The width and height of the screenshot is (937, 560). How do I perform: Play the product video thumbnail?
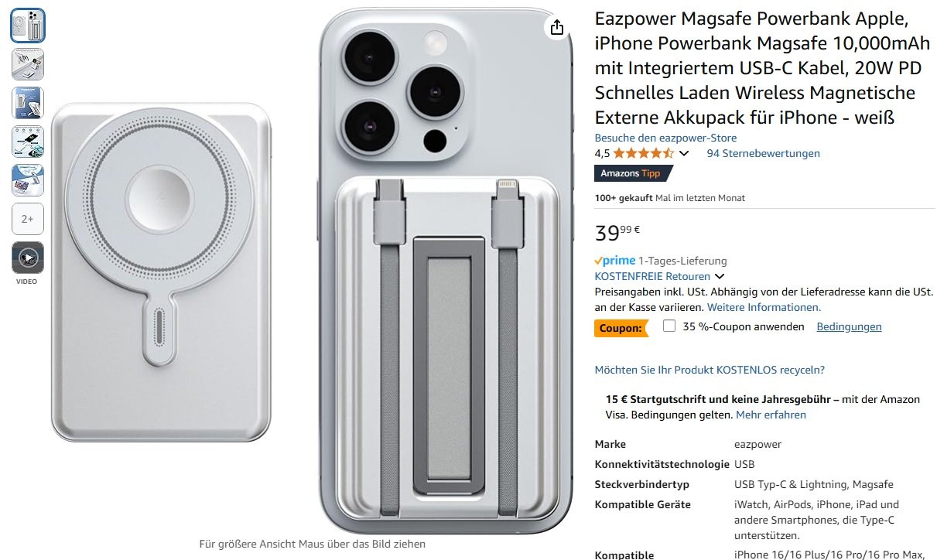pos(28,258)
